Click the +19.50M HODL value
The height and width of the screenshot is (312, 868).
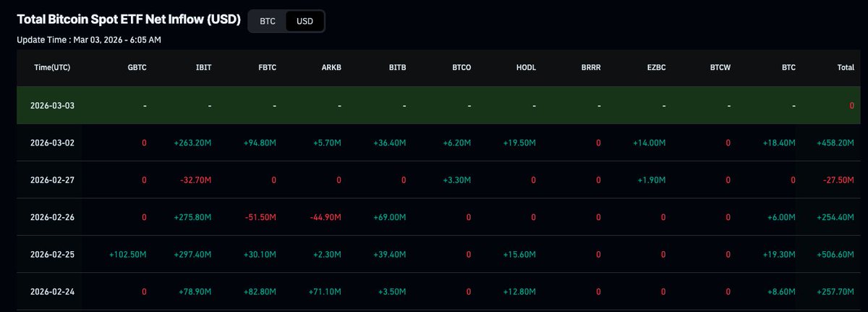coord(519,143)
